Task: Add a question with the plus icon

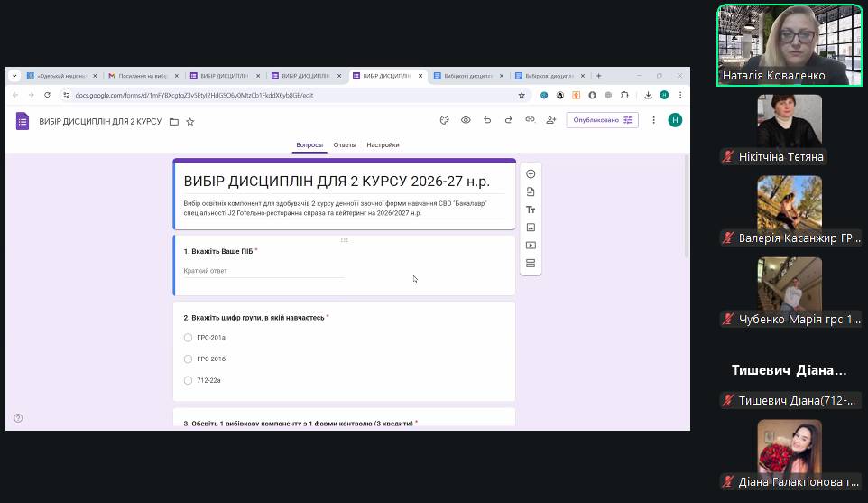Action: (531, 173)
